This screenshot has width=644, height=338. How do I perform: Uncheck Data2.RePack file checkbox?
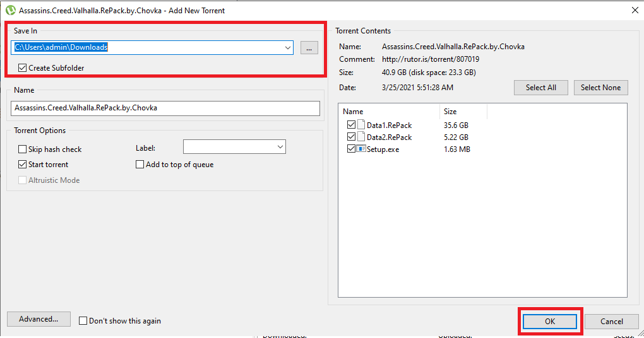pyautogui.click(x=351, y=137)
